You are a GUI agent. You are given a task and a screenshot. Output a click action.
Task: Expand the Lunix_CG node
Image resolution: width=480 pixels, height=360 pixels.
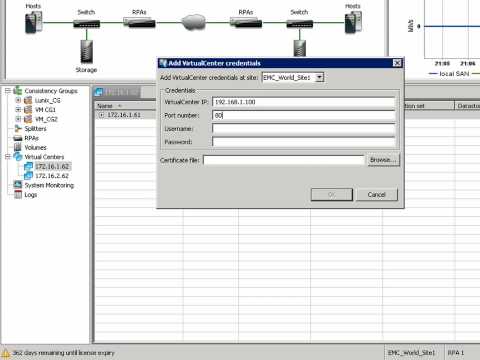[x=18, y=100]
